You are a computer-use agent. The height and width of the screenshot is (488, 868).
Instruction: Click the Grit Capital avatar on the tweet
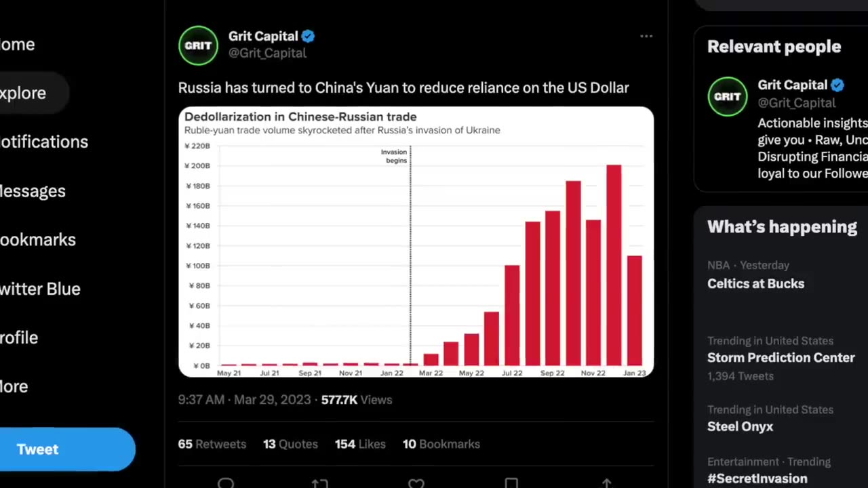click(198, 45)
